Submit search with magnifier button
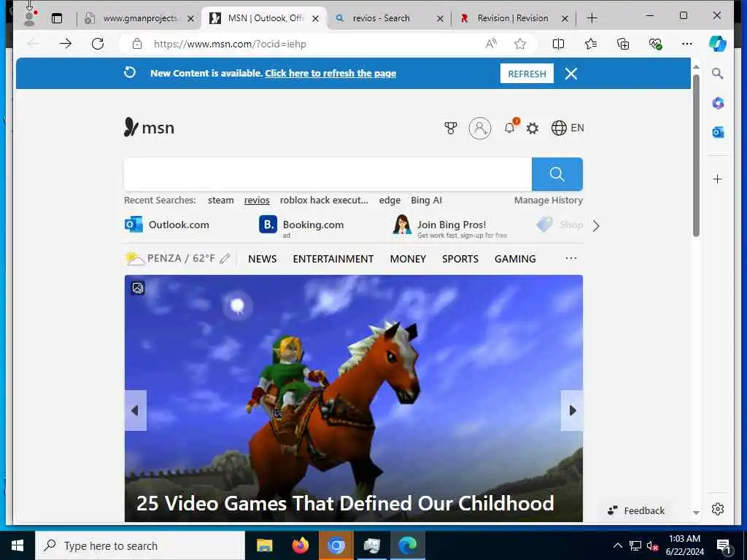Viewport: 747px width, 560px height. pyautogui.click(x=557, y=174)
